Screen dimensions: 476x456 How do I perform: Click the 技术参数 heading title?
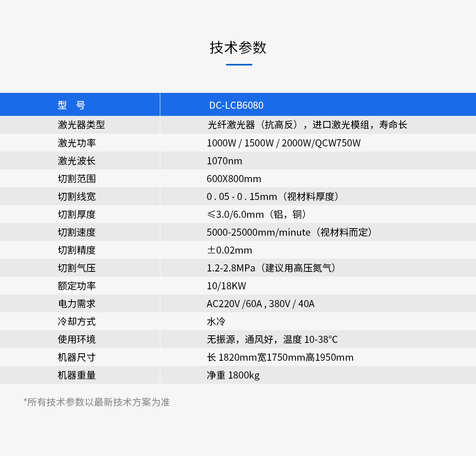(238, 48)
